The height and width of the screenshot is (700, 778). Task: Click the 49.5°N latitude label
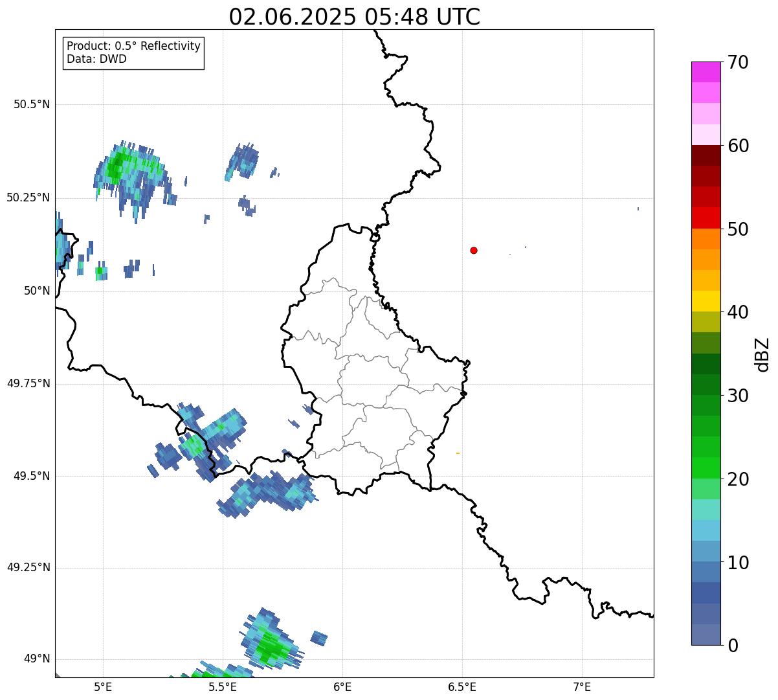pos(32,476)
